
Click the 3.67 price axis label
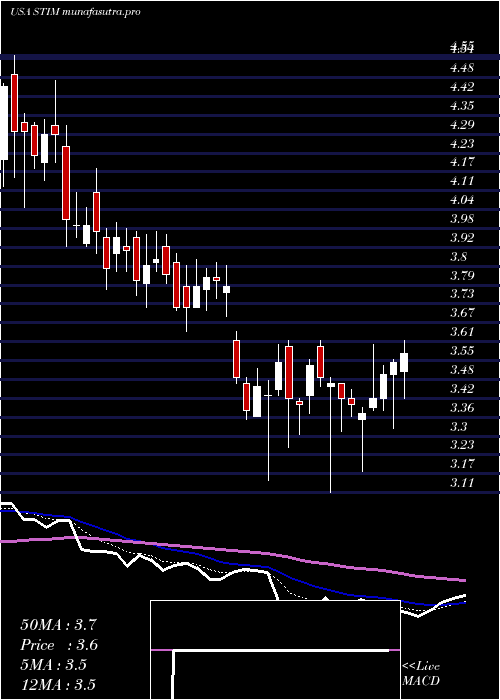462,312
